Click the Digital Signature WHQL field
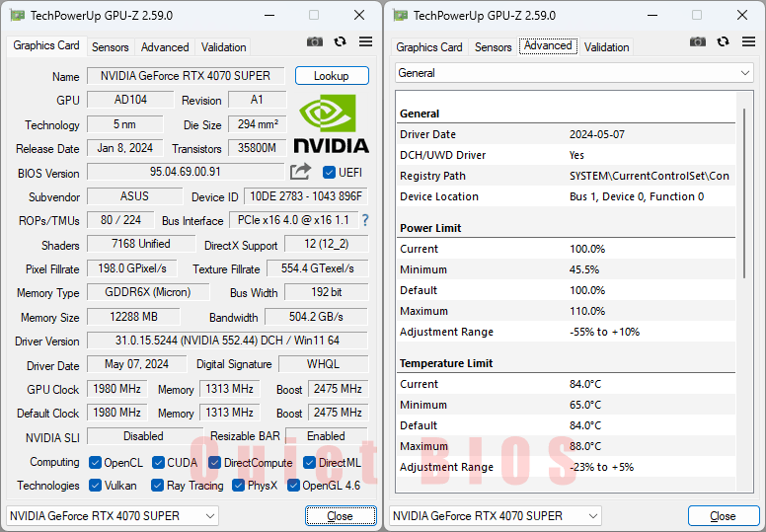The height and width of the screenshot is (532, 766). click(324, 364)
